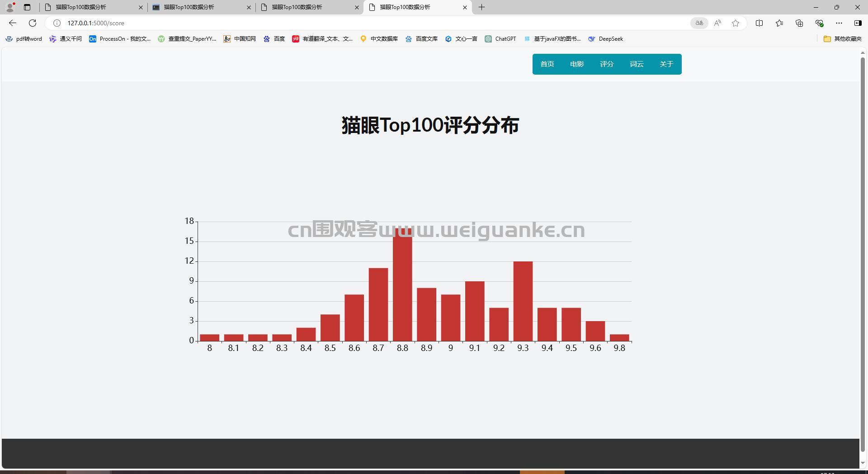The width and height of the screenshot is (868, 474).
Task: Click the 8.6 score bar in chart
Action: pos(354,318)
